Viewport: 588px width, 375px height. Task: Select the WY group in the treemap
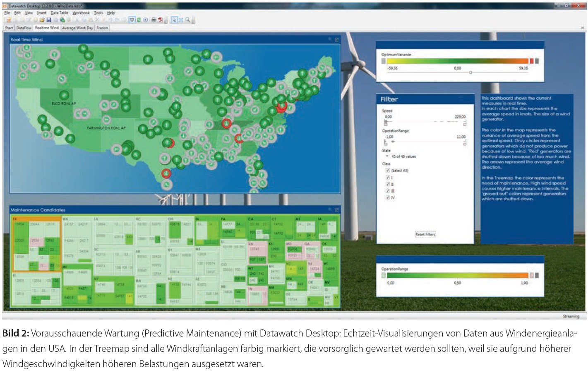click(258, 275)
